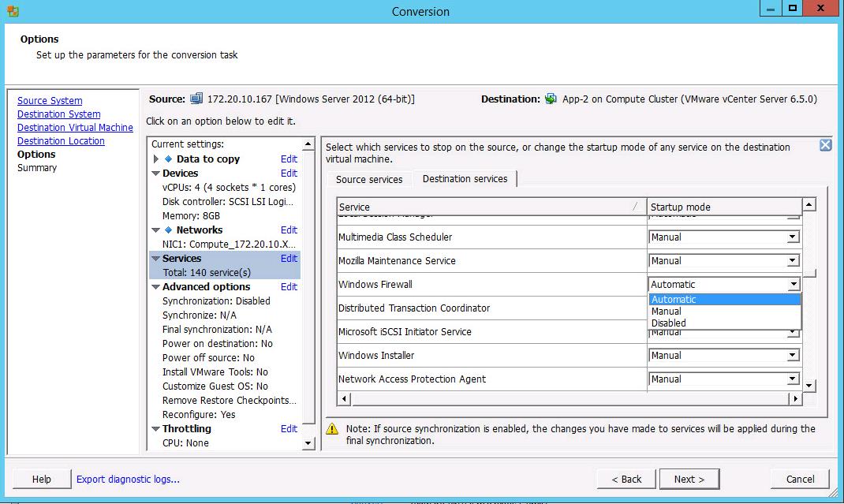
Task: Expand the Data to copy section
Action: 155,159
